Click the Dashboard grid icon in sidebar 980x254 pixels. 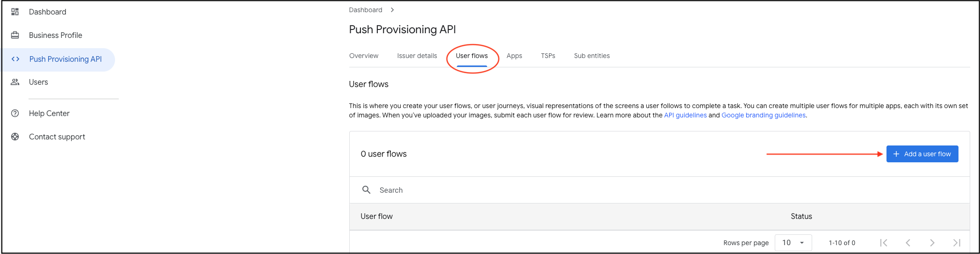15,12
